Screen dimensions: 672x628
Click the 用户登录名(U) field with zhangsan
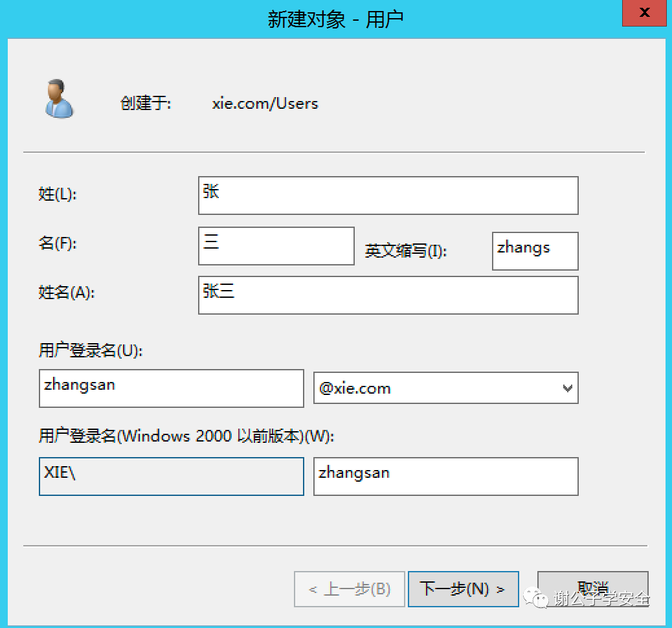tap(172, 388)
